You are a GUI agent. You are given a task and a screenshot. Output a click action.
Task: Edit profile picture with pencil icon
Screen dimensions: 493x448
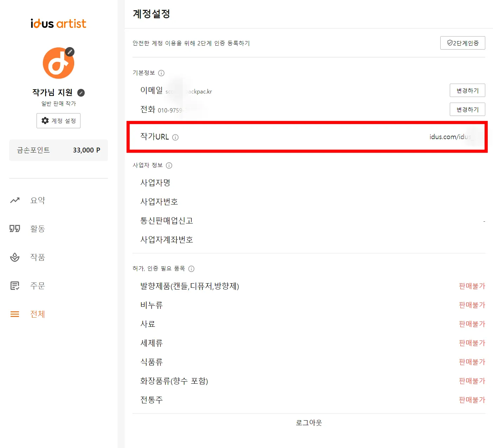coord(70,52)
